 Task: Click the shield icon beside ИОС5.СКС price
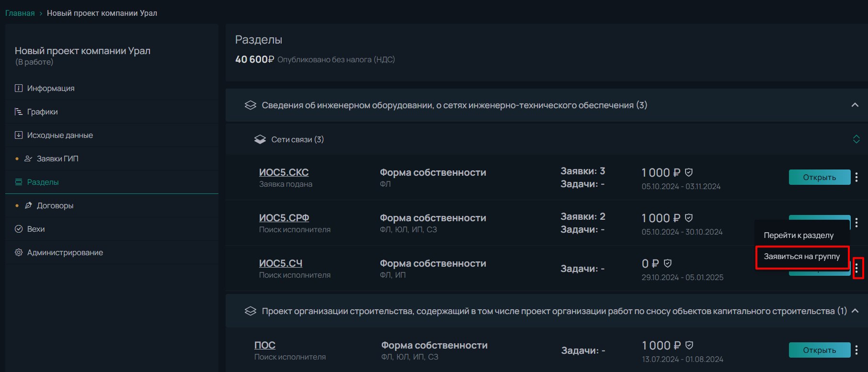pyautogui.click(x=689, y=172)
